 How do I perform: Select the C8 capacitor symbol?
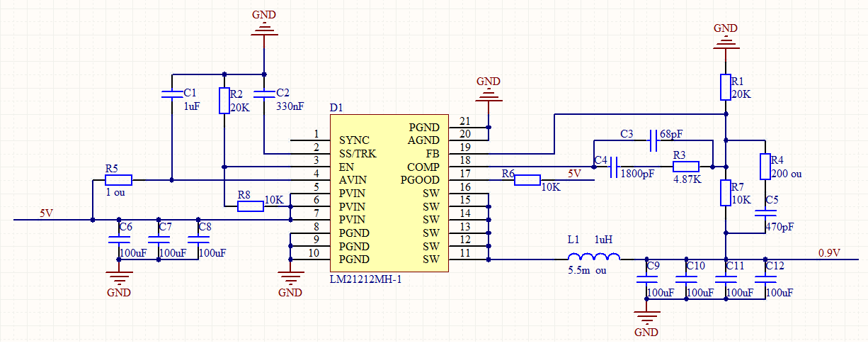[198, 240]
